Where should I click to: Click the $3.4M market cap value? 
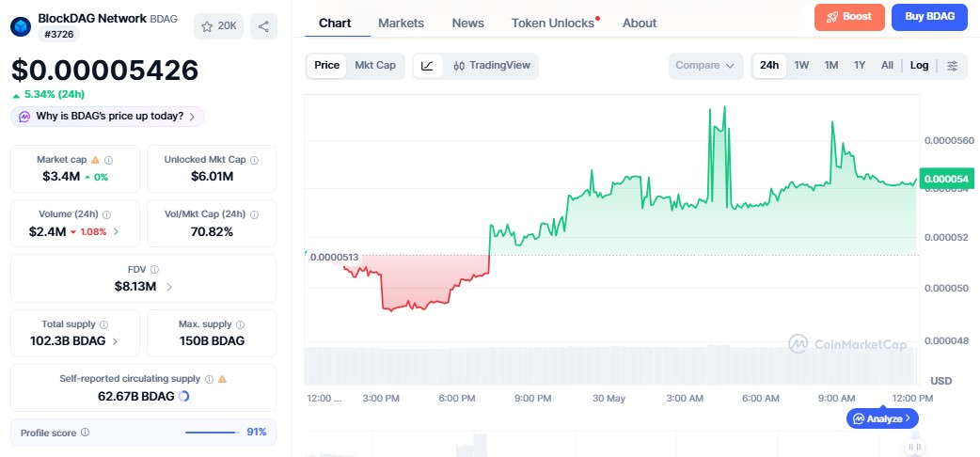pyautogui.click(x=61, y=176)
